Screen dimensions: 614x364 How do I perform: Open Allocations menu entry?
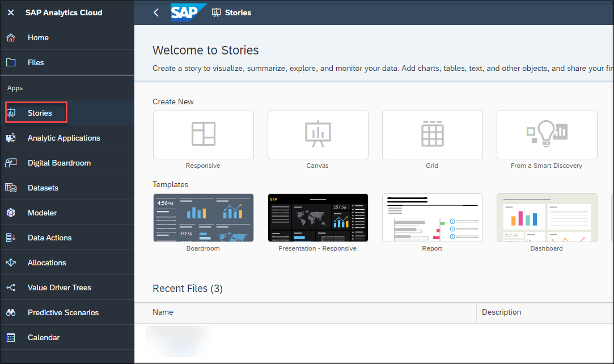coord(67,263)
